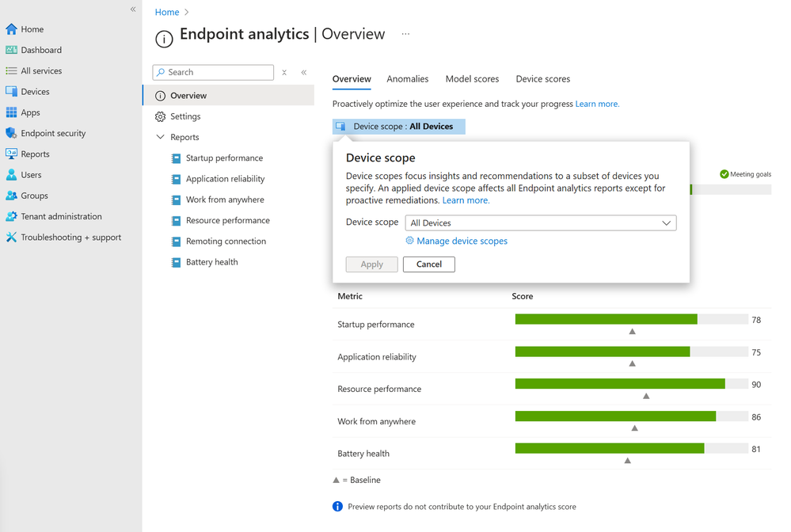Click Battery health report book icon

coord(176,262)
